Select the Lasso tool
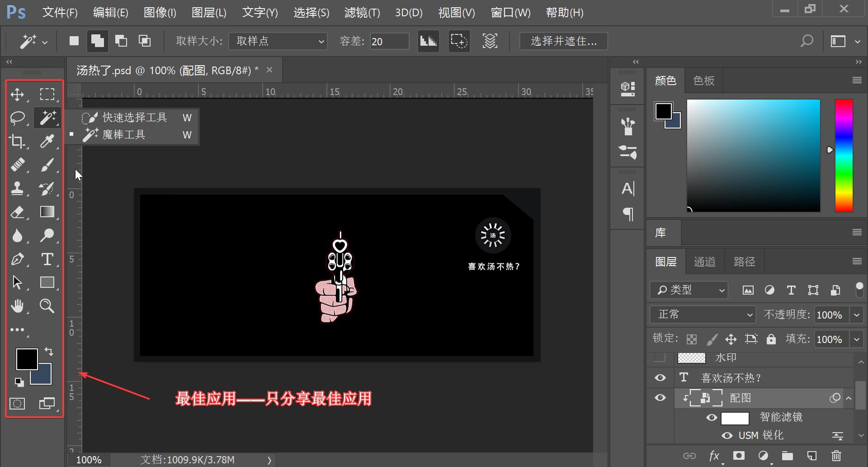This screenshot has height=467, width=868. pyautogui.click(x=18, y=118)
